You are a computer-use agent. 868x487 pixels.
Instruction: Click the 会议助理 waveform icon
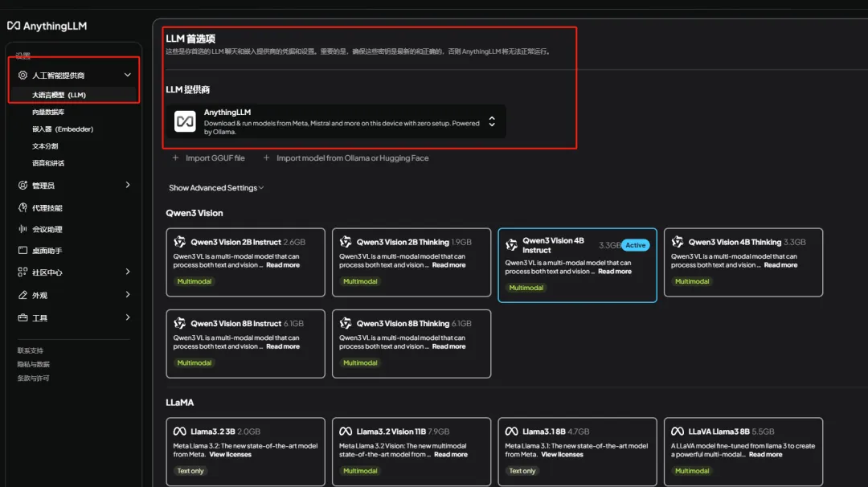(23, 228)
